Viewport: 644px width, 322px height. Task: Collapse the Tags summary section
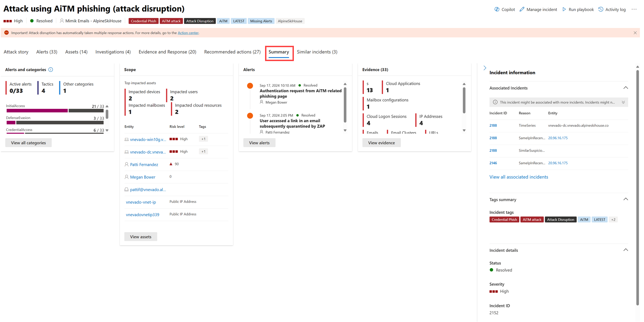point(626,199)
